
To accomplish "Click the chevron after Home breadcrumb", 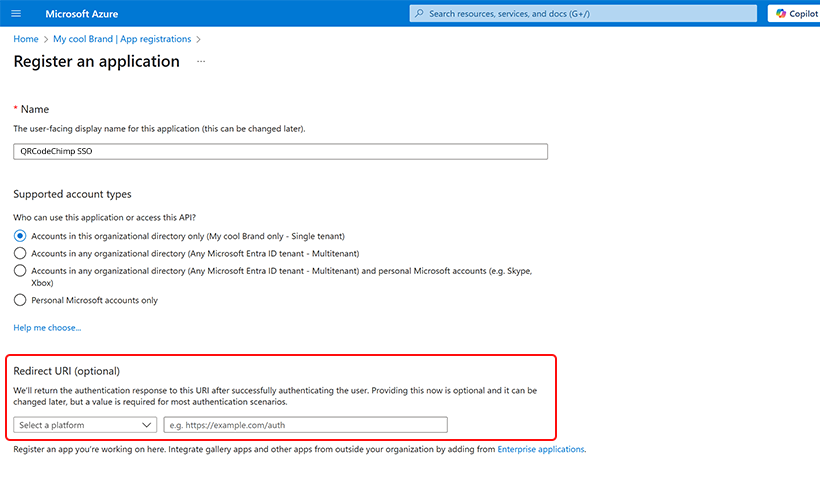I will [x=45, y=39].
